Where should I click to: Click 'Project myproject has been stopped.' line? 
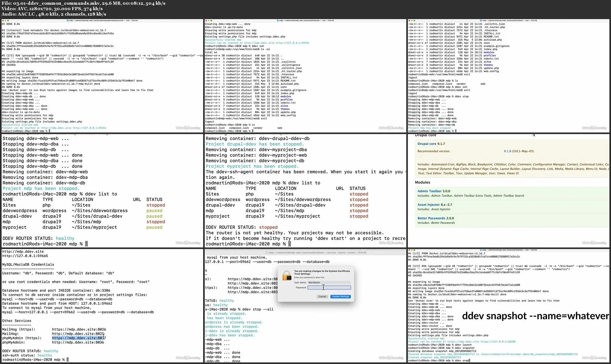tap(252, 166)
